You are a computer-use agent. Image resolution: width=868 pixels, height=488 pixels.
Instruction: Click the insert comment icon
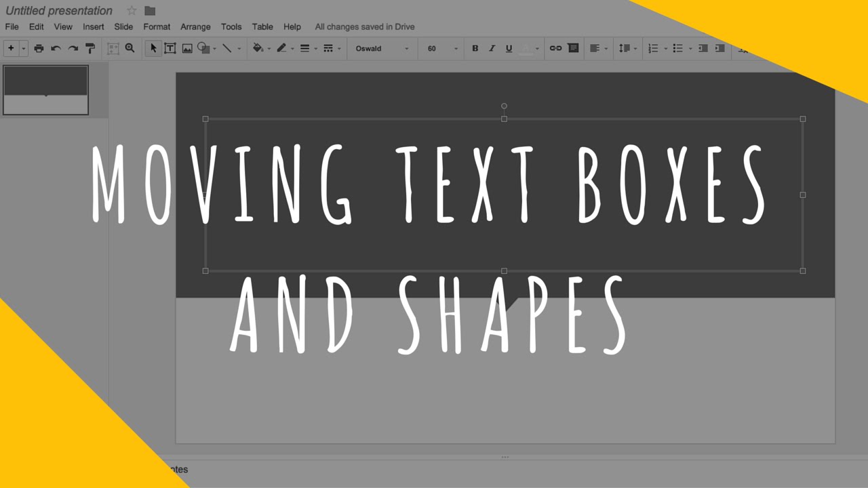point(573,48)
